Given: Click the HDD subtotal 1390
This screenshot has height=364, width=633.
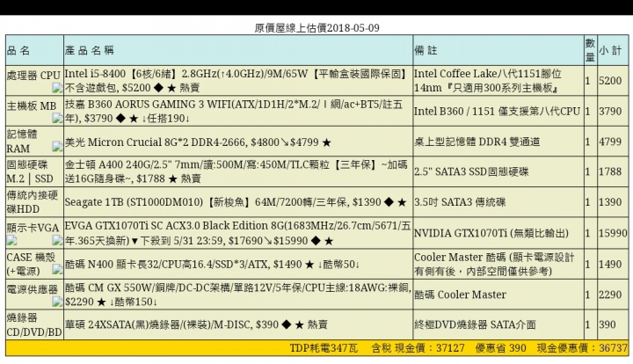Looking at the screenshot, I should click(x=610, y=201).
